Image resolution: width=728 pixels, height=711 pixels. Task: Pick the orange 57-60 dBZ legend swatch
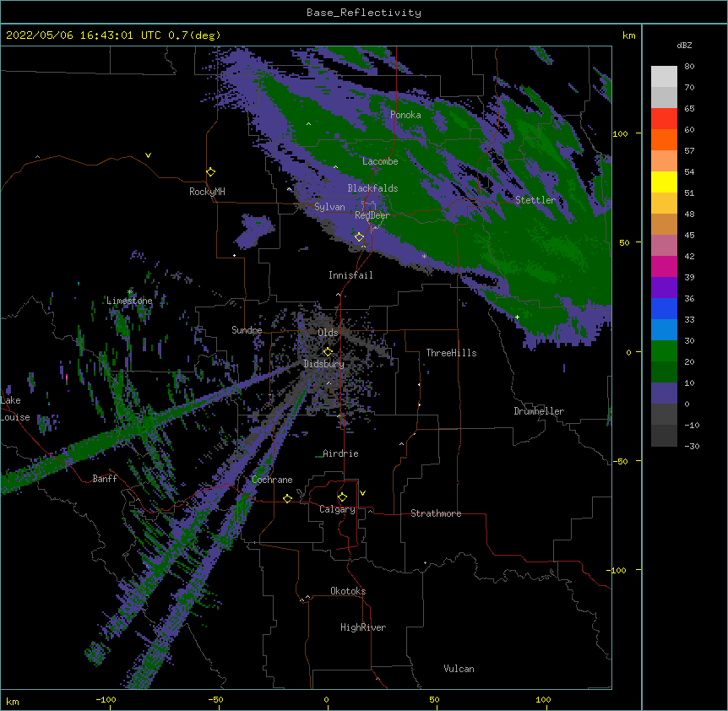664,139
